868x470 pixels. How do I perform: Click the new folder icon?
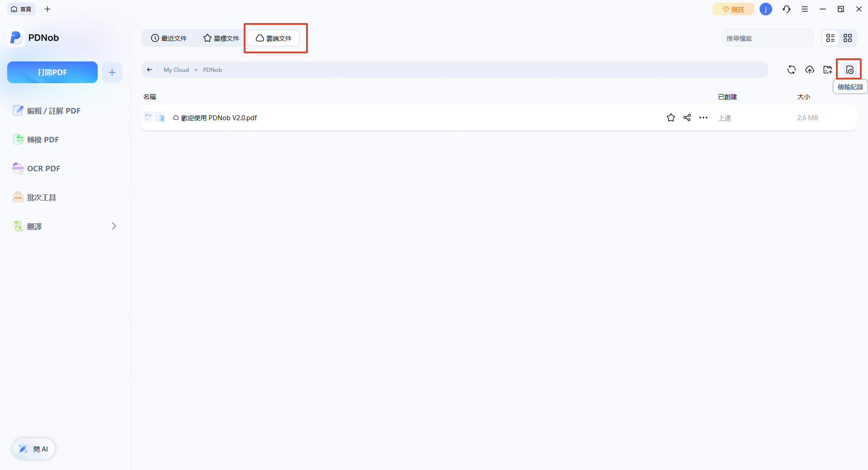pyautogui.click(x=828, y=70)
